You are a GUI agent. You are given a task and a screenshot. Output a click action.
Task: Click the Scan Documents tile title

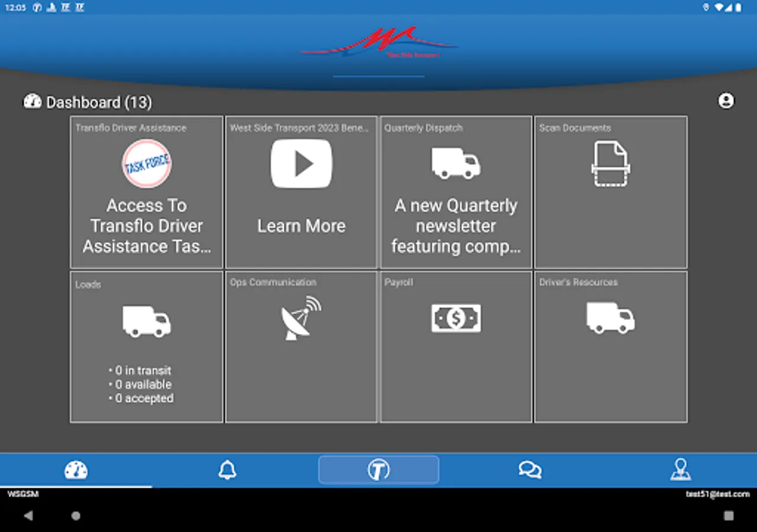tap(575, 128)
